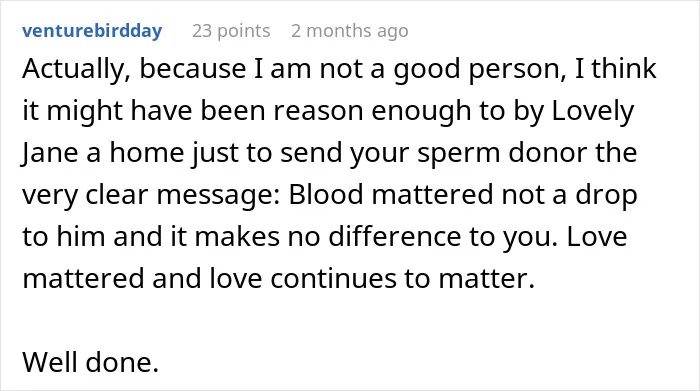
Task: Open the '2 months ago' comment permalink
Action: click(350, 31)
